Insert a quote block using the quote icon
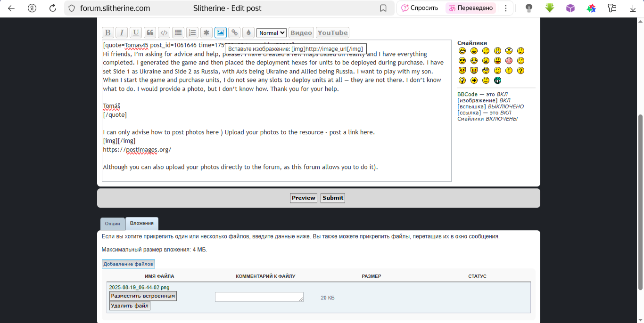This screenshot has width=644, height=323. [150, 32]
